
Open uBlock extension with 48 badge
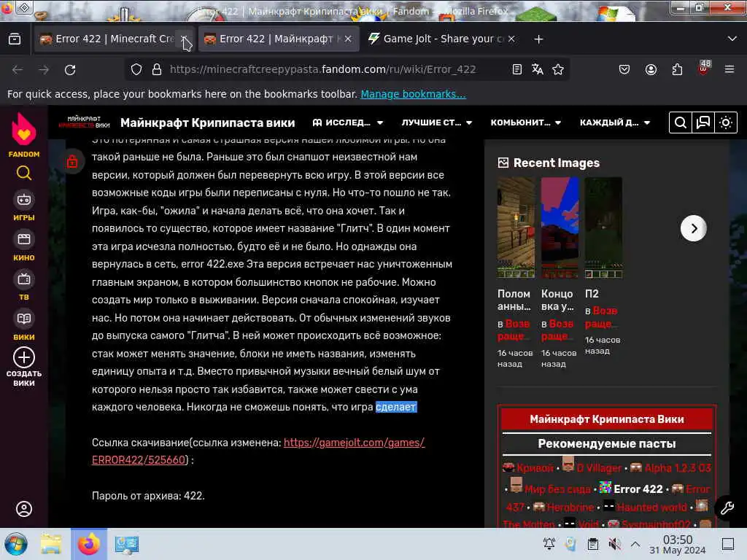pos(704,68)
